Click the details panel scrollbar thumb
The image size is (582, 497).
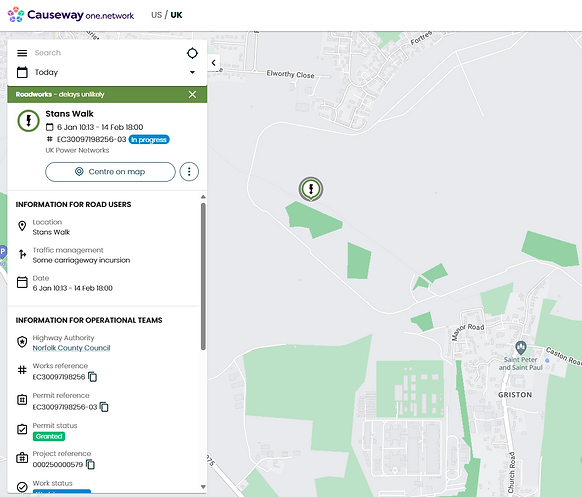point(203,276)
